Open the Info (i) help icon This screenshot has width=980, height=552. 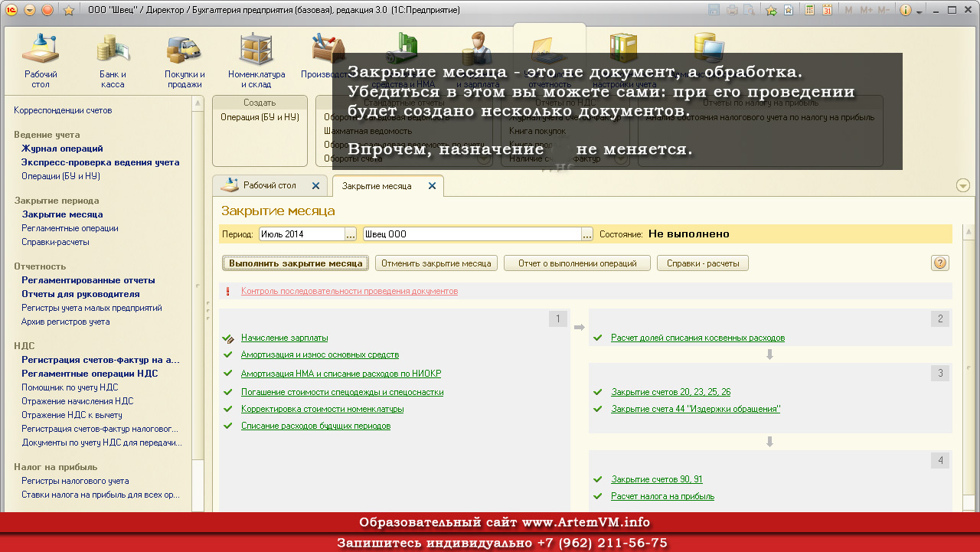pyautogui.click(x=906, y=10)
